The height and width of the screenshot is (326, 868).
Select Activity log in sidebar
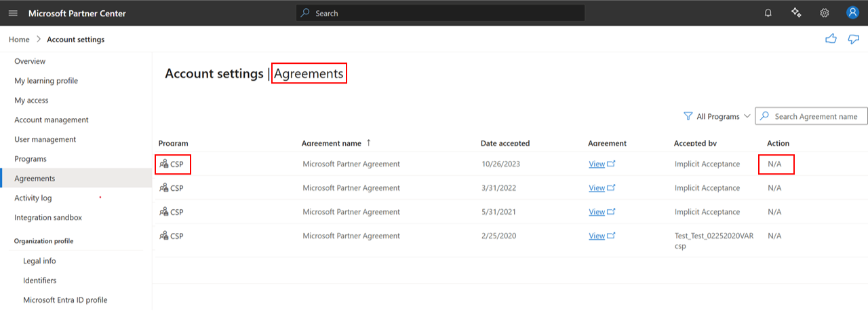pyautogui.click(x=33, y=198)
